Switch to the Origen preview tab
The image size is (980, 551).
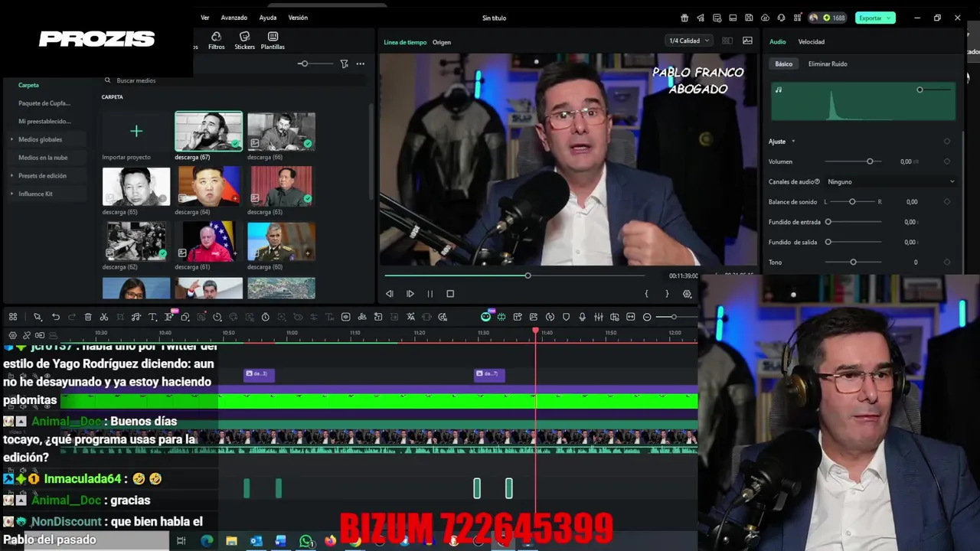point(442,42)
